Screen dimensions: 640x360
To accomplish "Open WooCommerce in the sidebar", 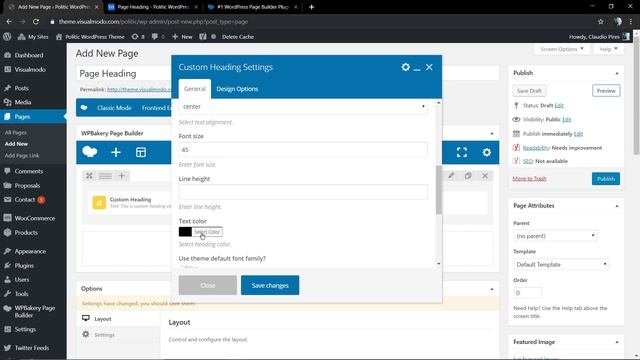I will 33,218.
